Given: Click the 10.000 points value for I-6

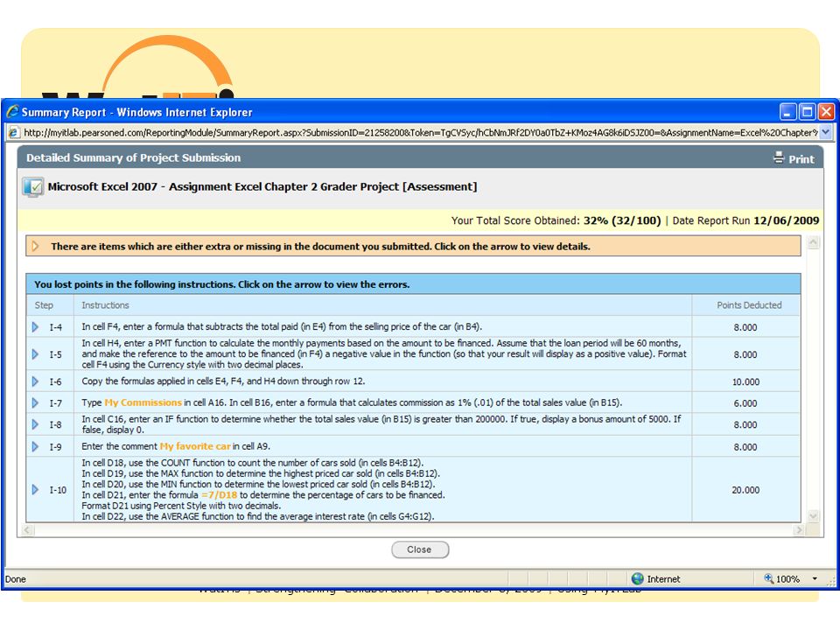Looking at the screenshot, I should pyautogui.click(x=745, y=382).
